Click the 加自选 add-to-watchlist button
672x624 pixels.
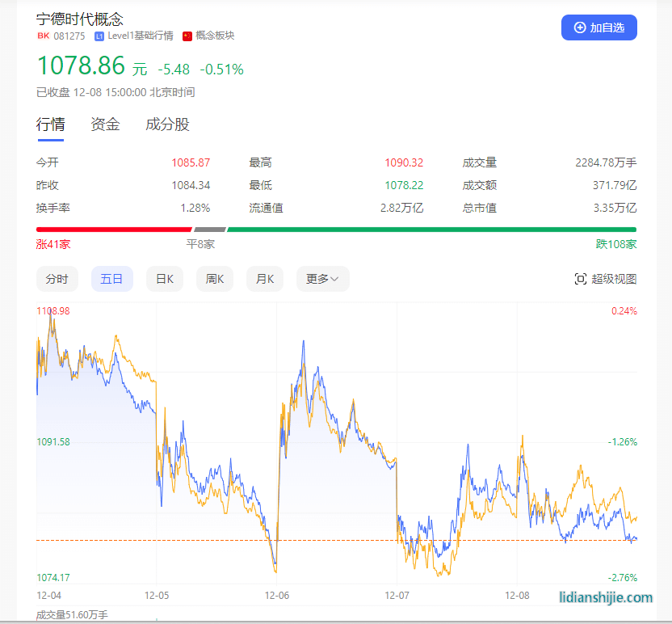[x=598, y=27]
